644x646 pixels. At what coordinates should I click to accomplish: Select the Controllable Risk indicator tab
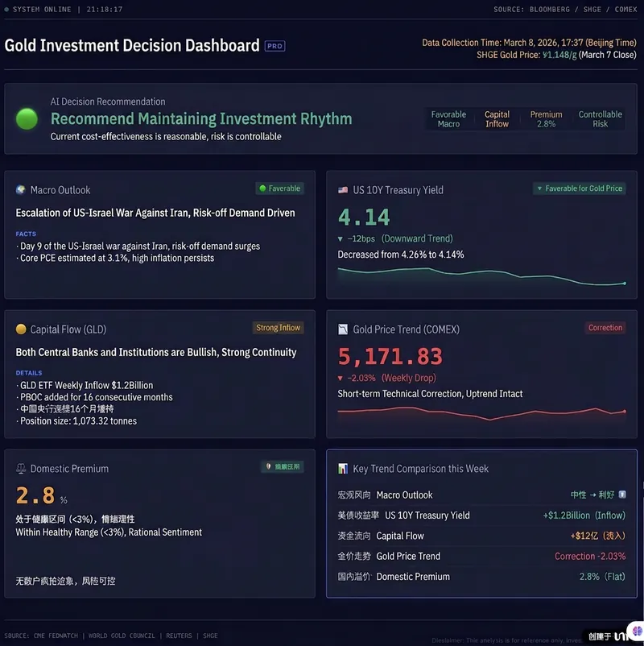point(600,119)
